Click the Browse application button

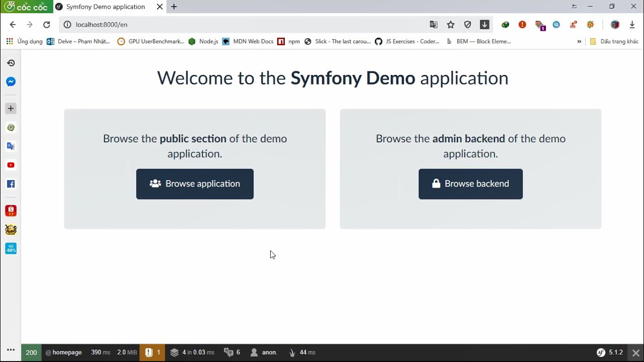click(195, 184)
